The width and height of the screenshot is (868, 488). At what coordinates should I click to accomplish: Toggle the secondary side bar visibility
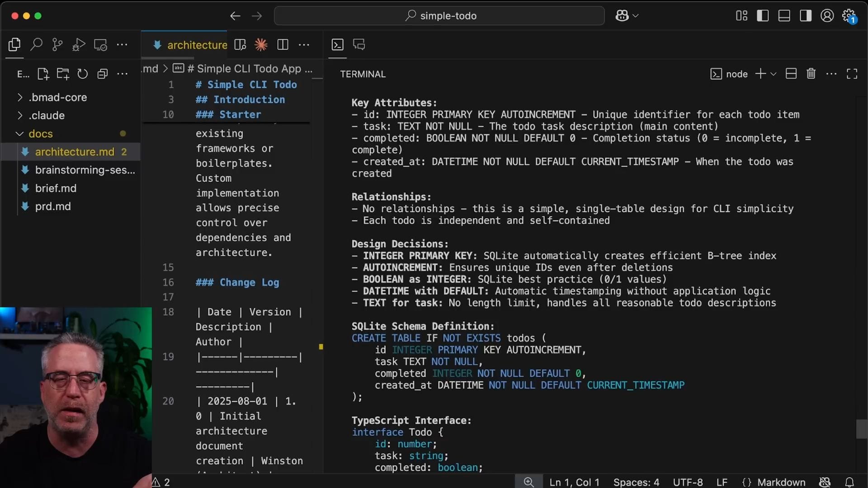click(805, 16)
